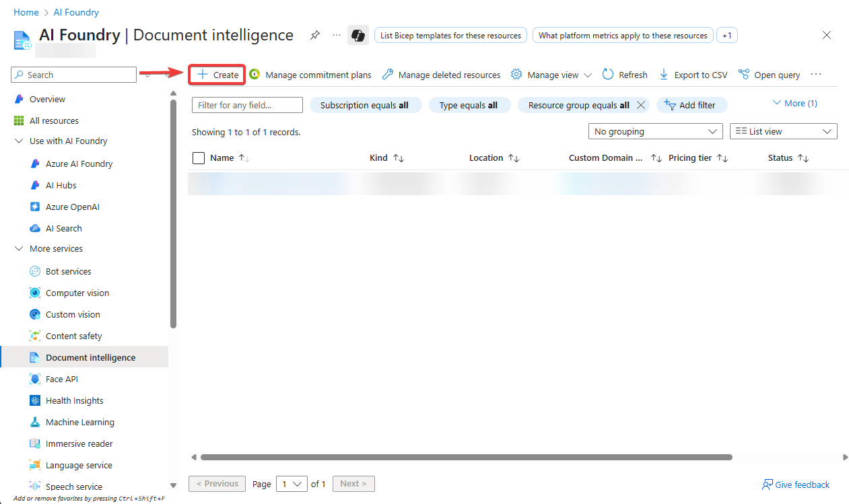Click the sidebar scroll-down arrow
Image resolution: width=849 pixels, height=504 pixels.
click(x=174, y=485)
